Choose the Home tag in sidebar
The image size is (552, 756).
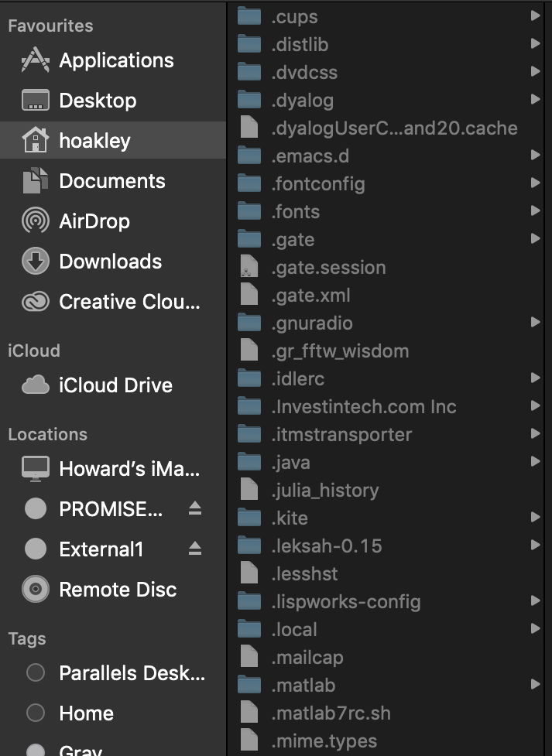coord(86,713)
